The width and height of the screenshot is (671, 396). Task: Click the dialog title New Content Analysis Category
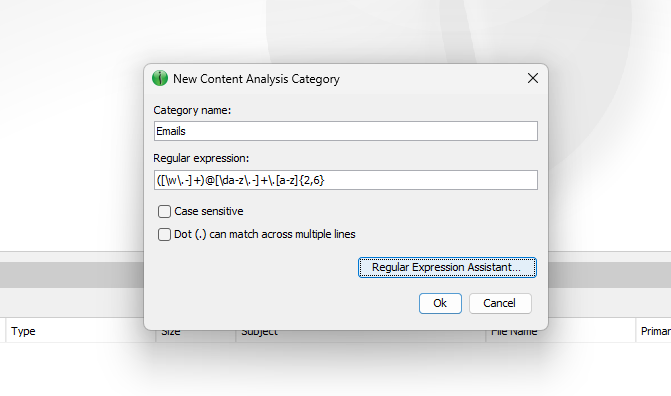pos(256,79)
